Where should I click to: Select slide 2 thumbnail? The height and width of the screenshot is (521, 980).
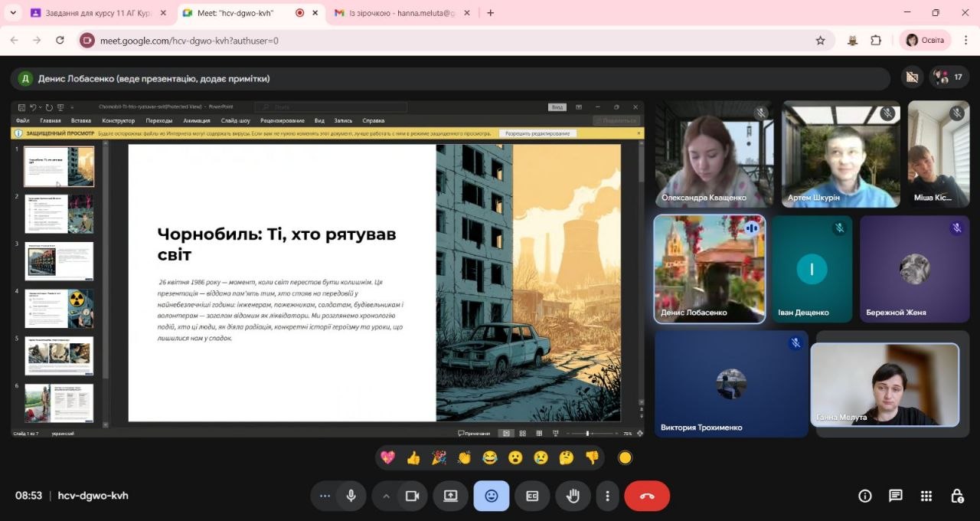(59, 214)
